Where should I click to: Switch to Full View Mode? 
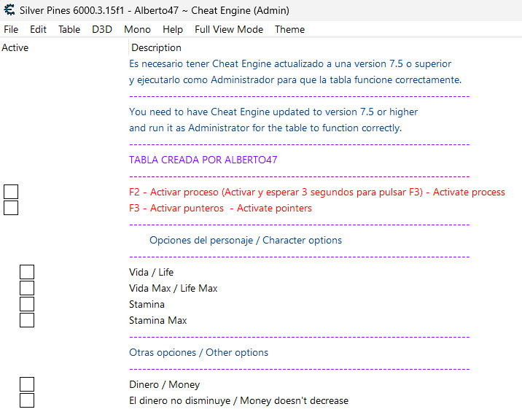[229, 29]
